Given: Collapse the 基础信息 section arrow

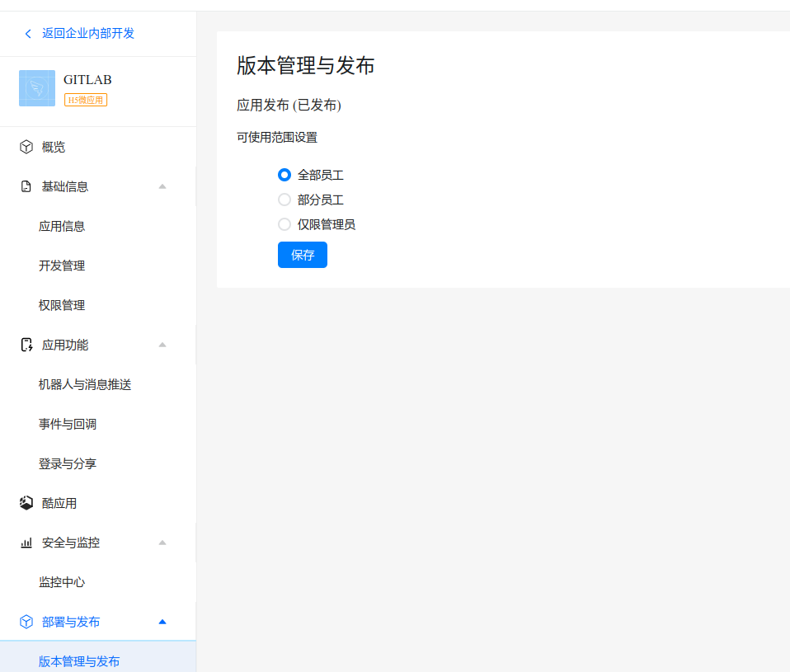Looking at the screenshot, I should (162, 186).
